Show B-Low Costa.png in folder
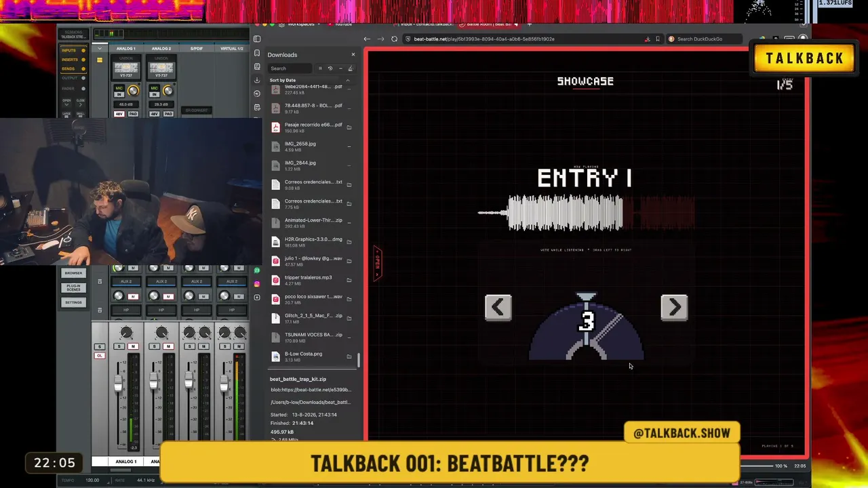The width and height of the screenshot is (868, 488). pyautogui.click(x=349, y=357)
